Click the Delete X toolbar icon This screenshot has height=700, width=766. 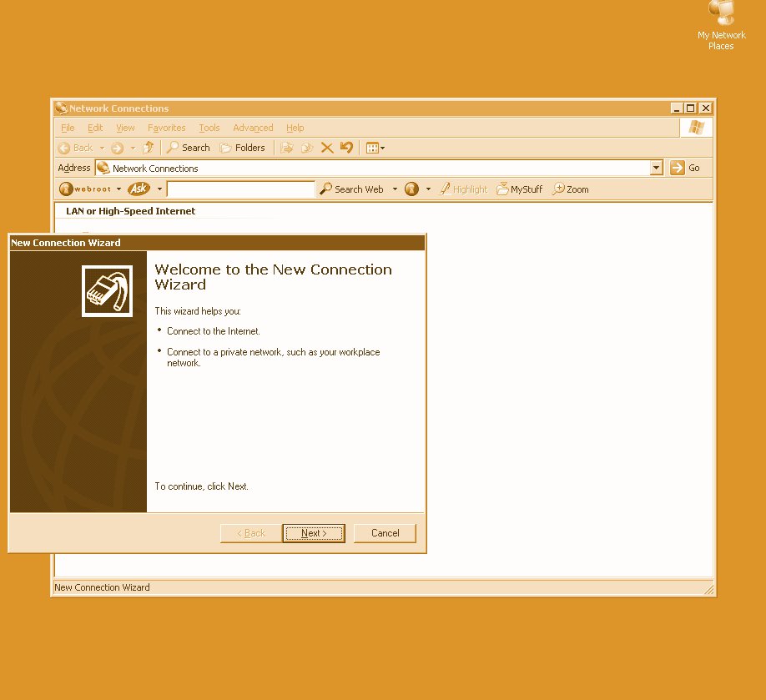coord(327,148)
